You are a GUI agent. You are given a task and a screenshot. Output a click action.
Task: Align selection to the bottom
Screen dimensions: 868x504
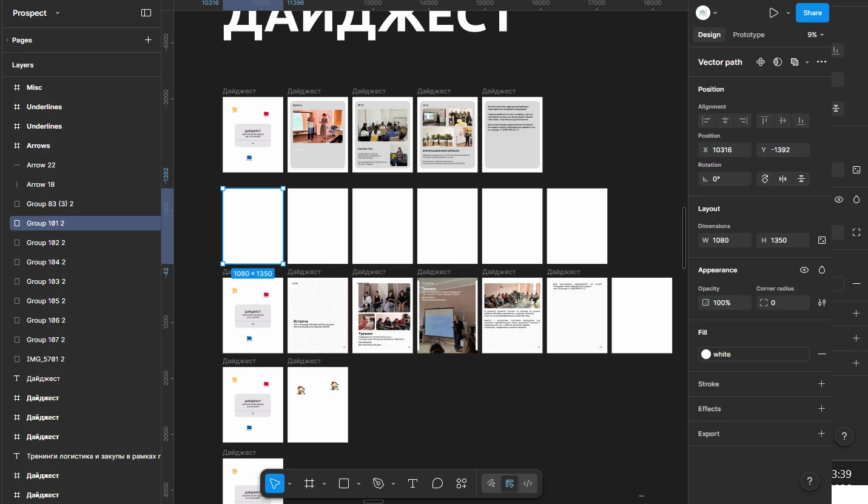(x=801, y=121)
